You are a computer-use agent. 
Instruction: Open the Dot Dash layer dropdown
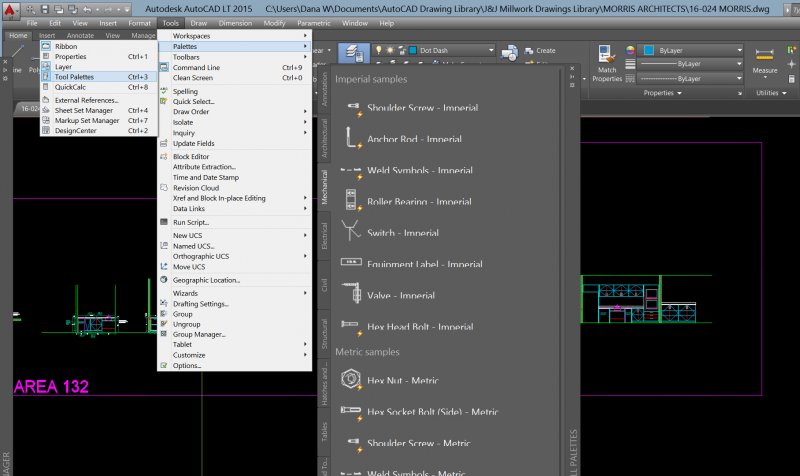491,50
